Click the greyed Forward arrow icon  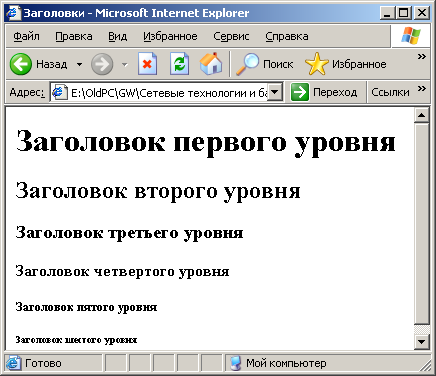(102, 64)
